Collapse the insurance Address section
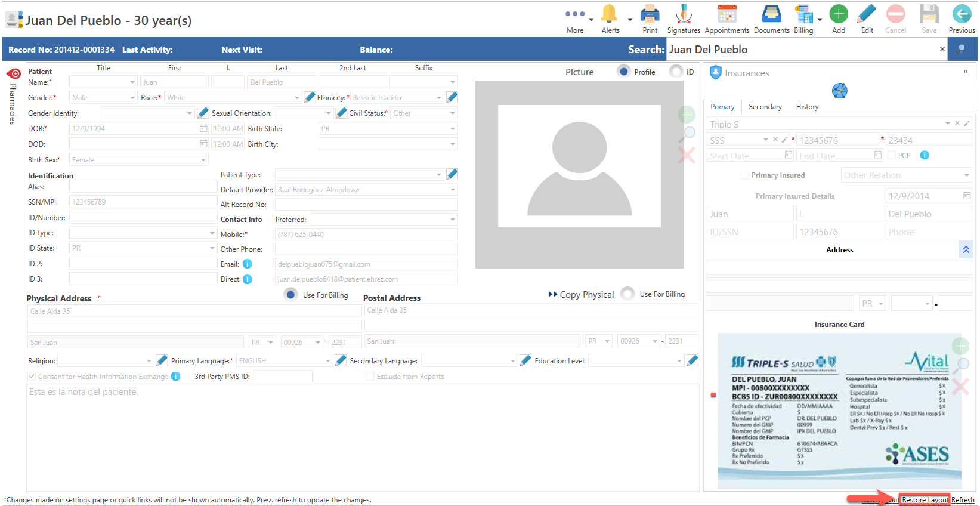The width and height of the screenshot is (980, 506). point(966,250)
